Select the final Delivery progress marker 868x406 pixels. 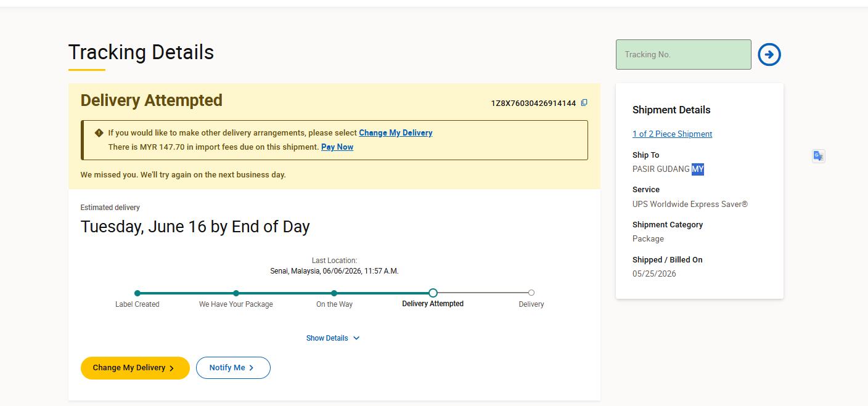[x=531, y=293]
